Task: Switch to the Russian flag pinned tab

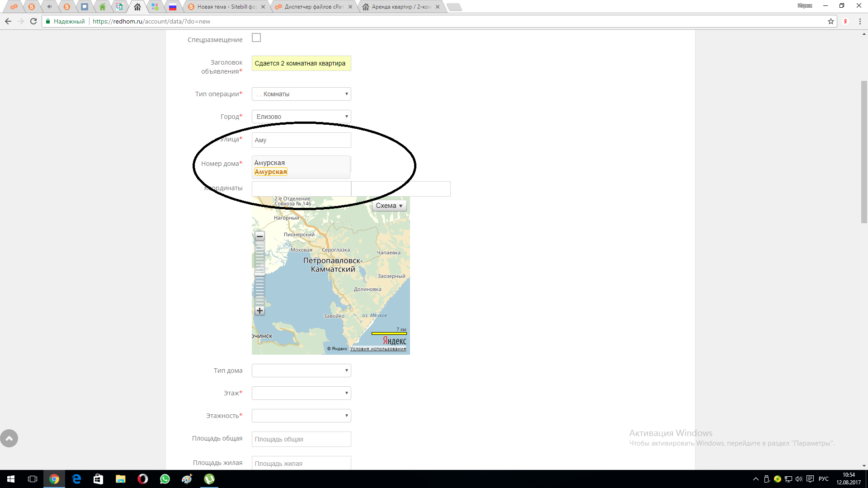Action: pos(173,7)
